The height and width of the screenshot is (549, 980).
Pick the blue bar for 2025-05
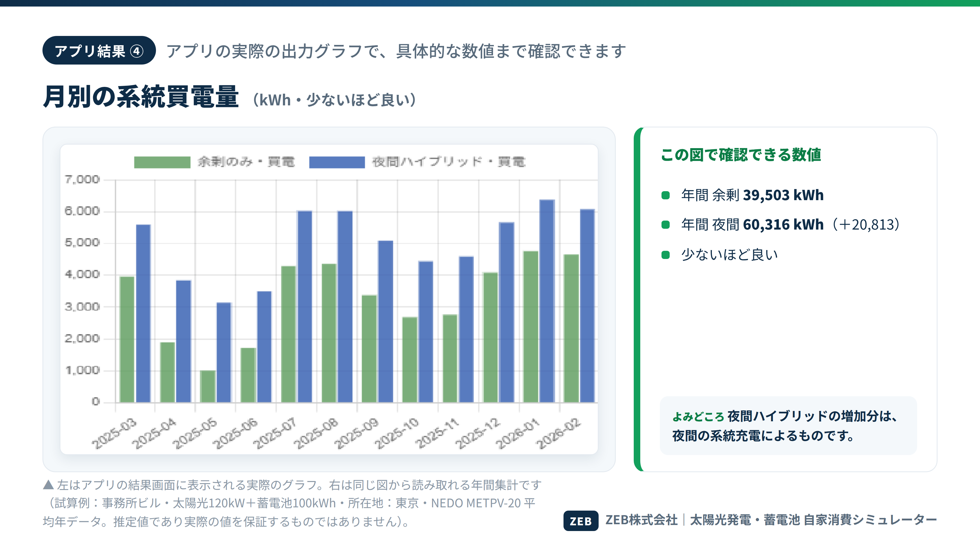pyautogui.click(x=224, y=352)
